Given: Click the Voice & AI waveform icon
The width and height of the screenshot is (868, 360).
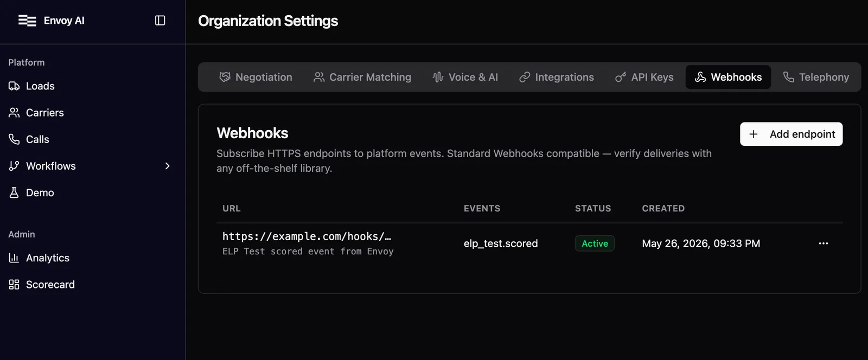Looking at the screenshot, I should point(438,77).
